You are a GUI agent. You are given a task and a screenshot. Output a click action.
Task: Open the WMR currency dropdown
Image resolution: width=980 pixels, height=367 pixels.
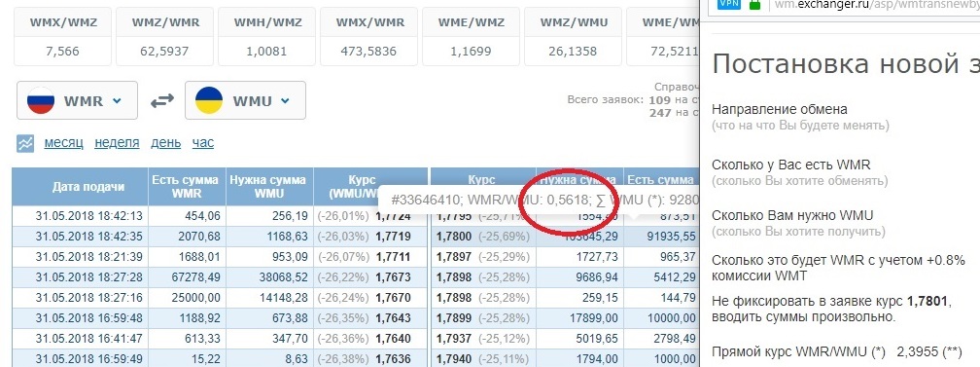77,100
